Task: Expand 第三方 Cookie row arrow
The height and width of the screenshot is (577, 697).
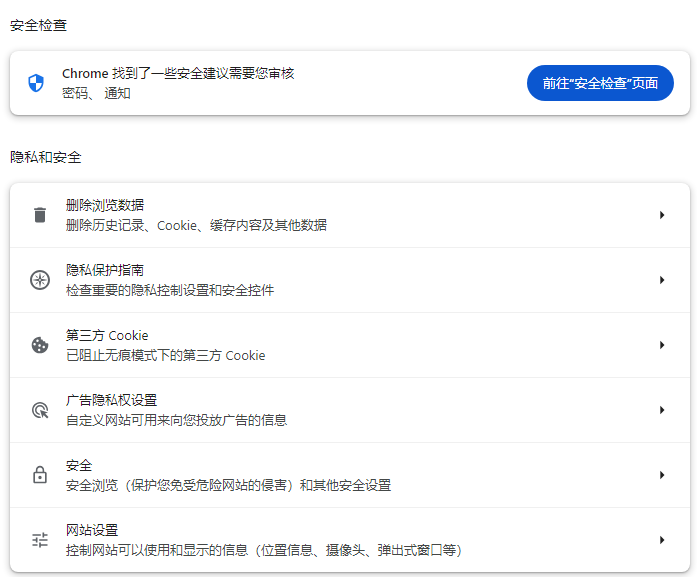Action: [x=662, y=345]
